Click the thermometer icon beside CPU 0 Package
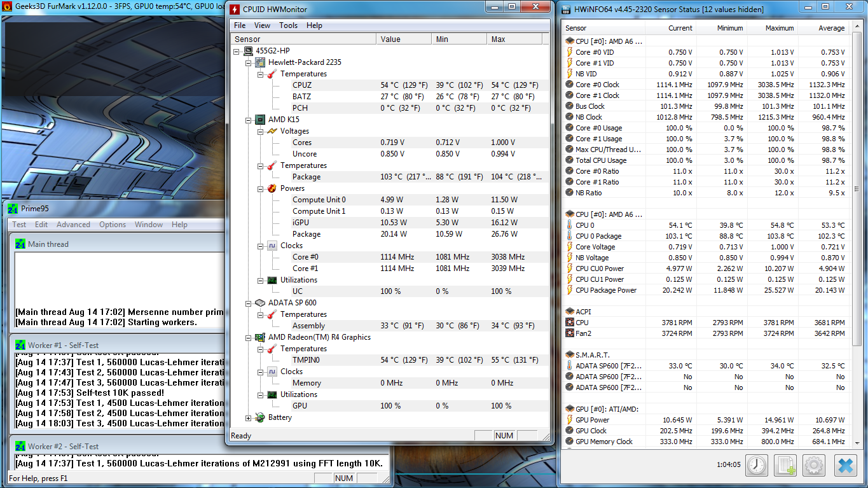This screenshot has height=488, width=868. [x=570, y=236]
